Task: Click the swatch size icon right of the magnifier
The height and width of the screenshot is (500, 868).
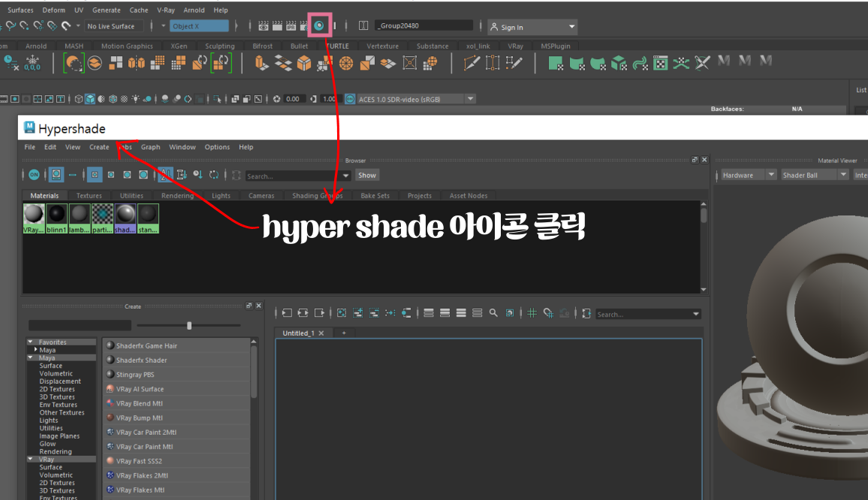Action: pos(509,313)
